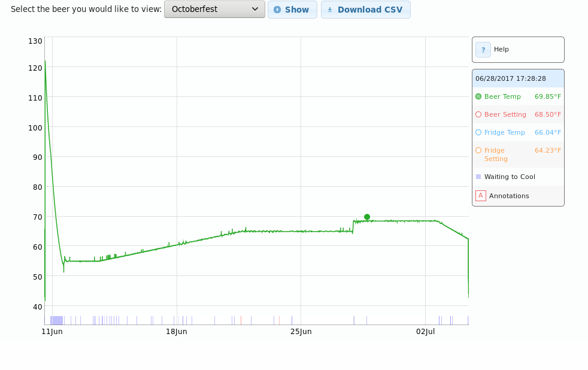Download CSV of beer data

tap(366, 10)
